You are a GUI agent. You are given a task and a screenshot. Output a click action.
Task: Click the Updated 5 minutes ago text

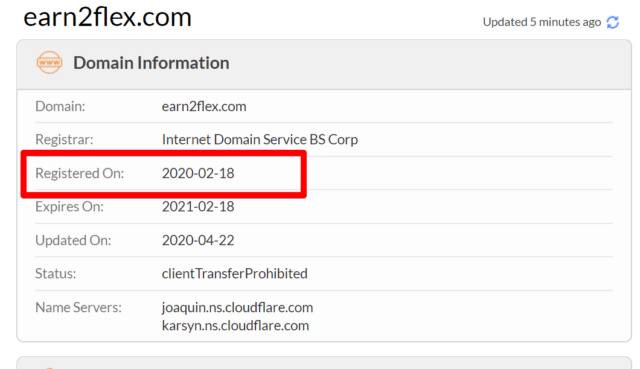[x=542, y=22]
